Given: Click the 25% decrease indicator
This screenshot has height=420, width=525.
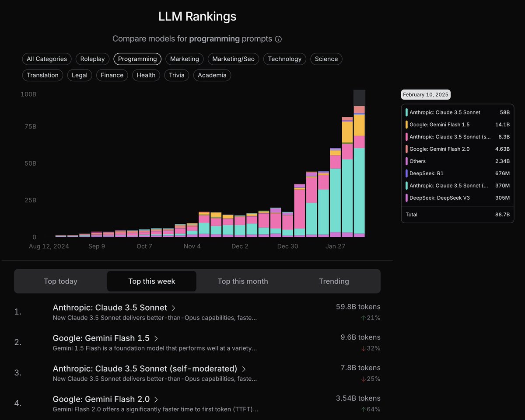Looking at the screenshot, I should [370, 378].
